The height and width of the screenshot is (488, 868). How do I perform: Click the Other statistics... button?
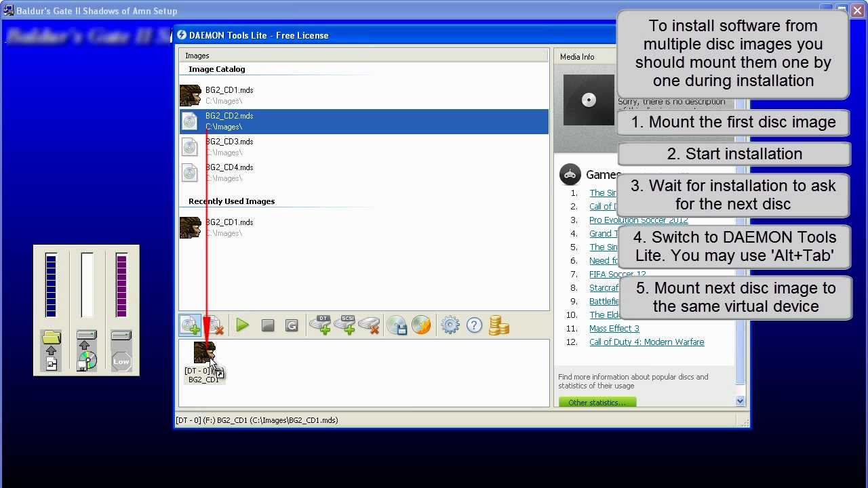point(597,403)
